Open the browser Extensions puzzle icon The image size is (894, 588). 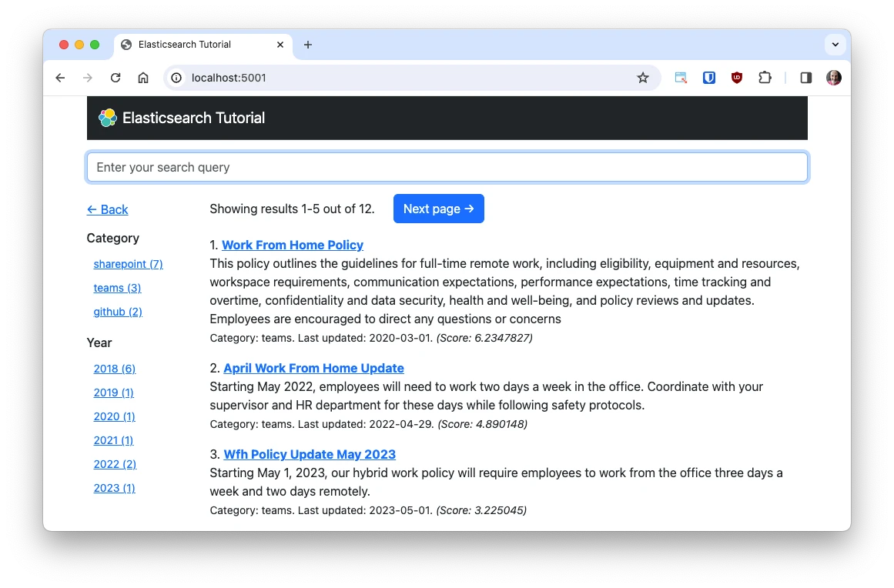765,77
